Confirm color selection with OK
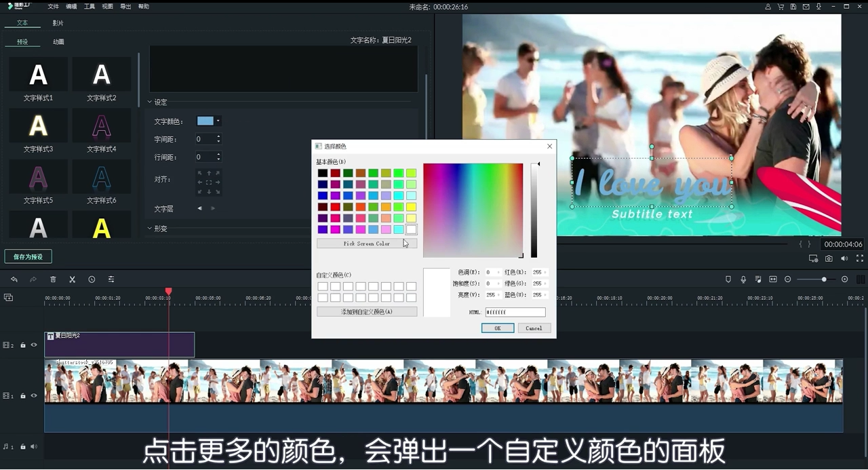This screenshot has width=868, height=470. tap(497, 328)
